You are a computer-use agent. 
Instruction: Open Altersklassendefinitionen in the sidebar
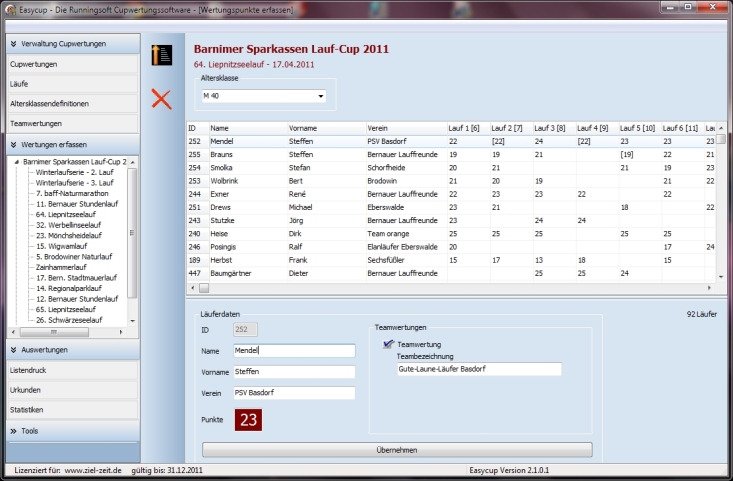49,104
